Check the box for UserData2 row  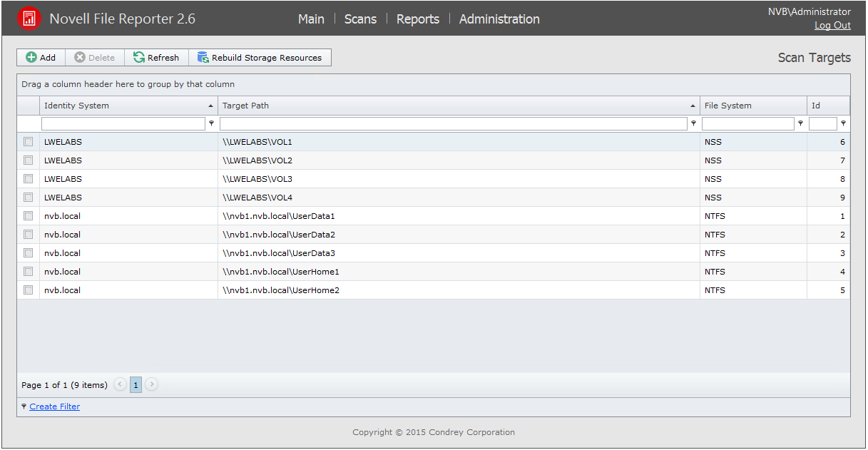coord(29,235)
